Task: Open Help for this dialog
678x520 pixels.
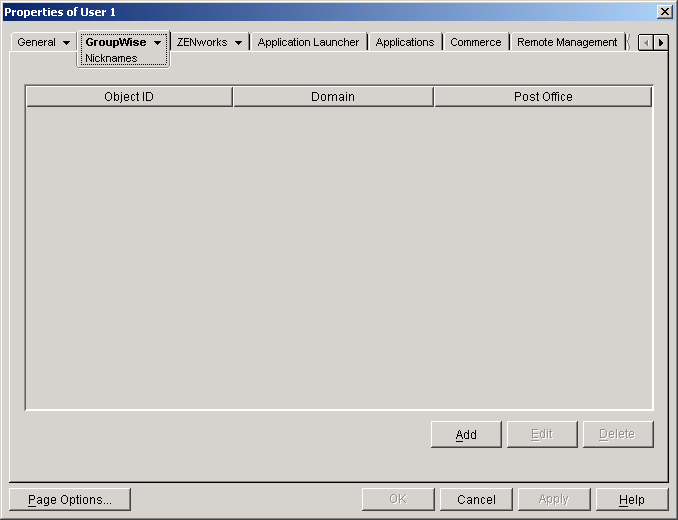Action: pyautogui.click(x=631, y=499)
